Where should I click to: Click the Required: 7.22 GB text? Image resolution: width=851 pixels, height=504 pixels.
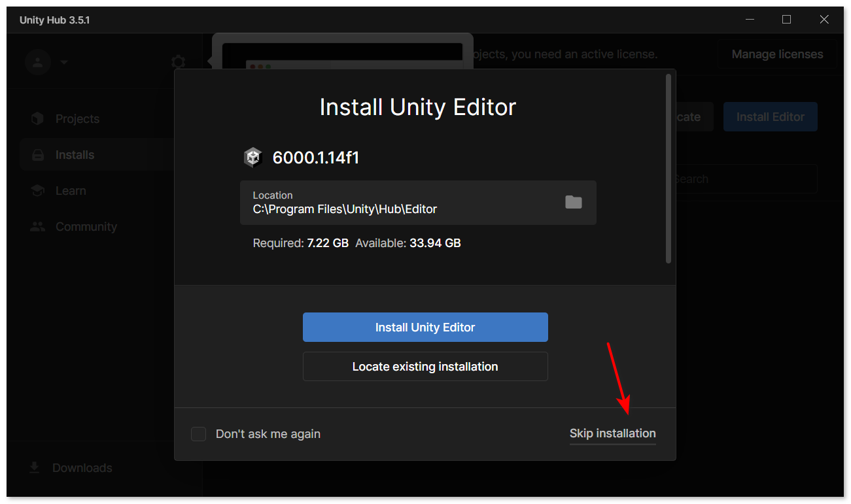pyautogui.click(x=301, y=243)
